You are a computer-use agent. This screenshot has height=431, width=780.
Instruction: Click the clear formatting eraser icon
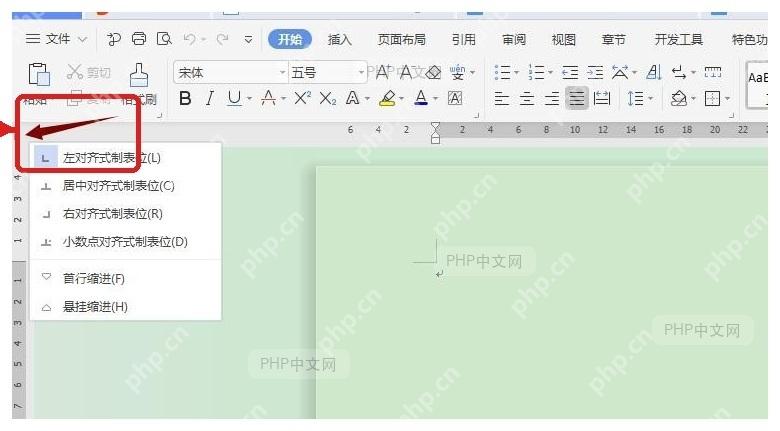pyautogui.click(x=433, y=73)
